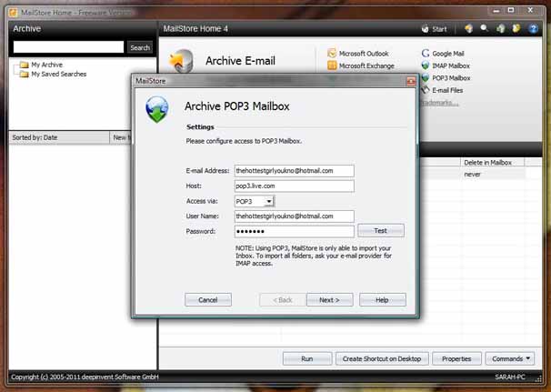Select the E-mail Files icon
This screenshot has height=392, width=551.
426,90
